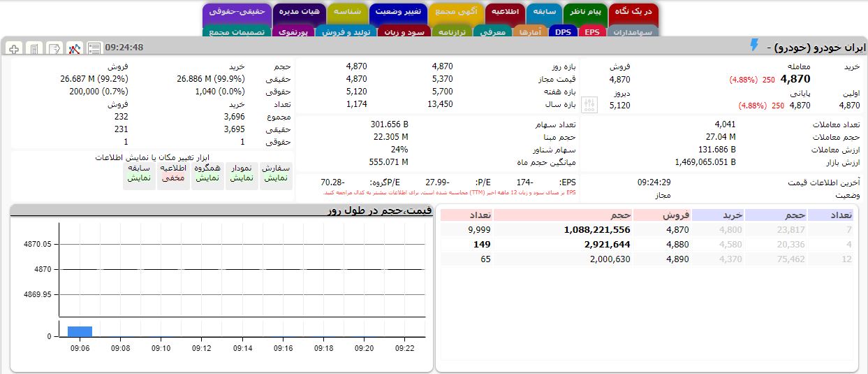This screenshot has height=374, width=868.
Task: Switch to the تغییر وضعیت tab
Action: (x=397, y=13)
